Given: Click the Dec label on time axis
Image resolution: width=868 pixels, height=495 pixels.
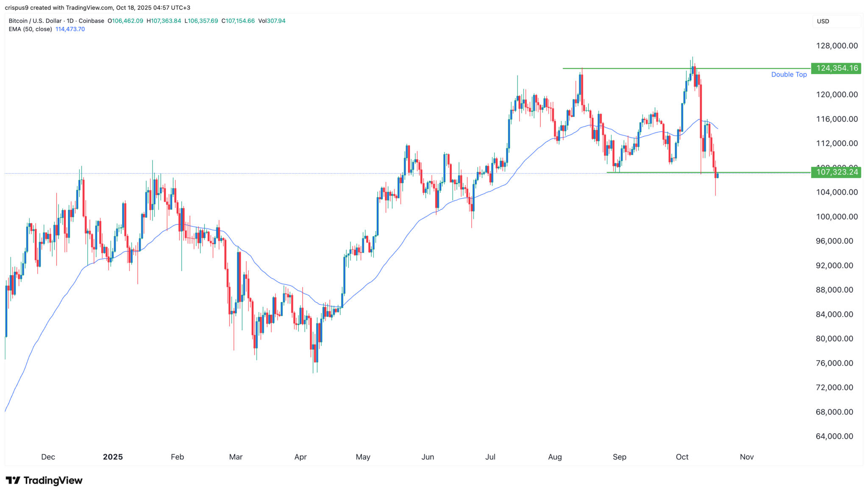Looking at the screenshot, I should point(48,457).
